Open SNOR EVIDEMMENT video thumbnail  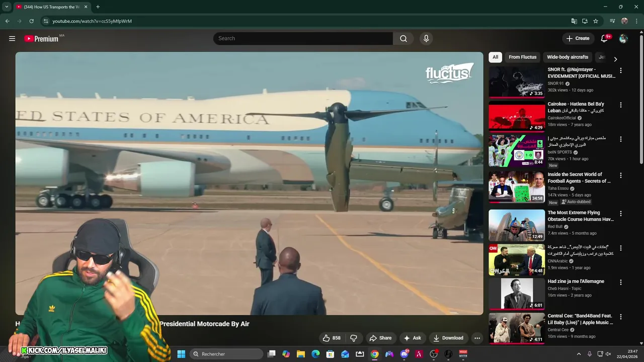[x=517, y=82]
